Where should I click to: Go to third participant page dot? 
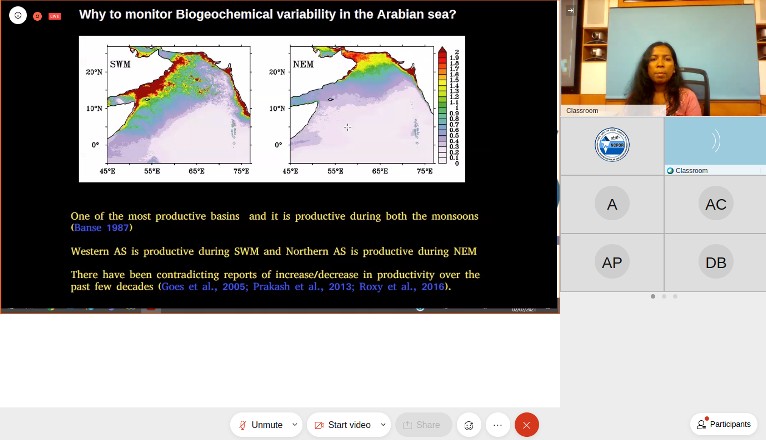point(675,296)
